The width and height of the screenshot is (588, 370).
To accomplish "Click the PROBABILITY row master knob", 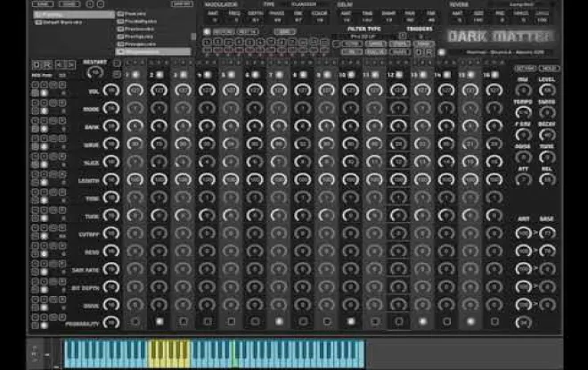I will [111, 323].
